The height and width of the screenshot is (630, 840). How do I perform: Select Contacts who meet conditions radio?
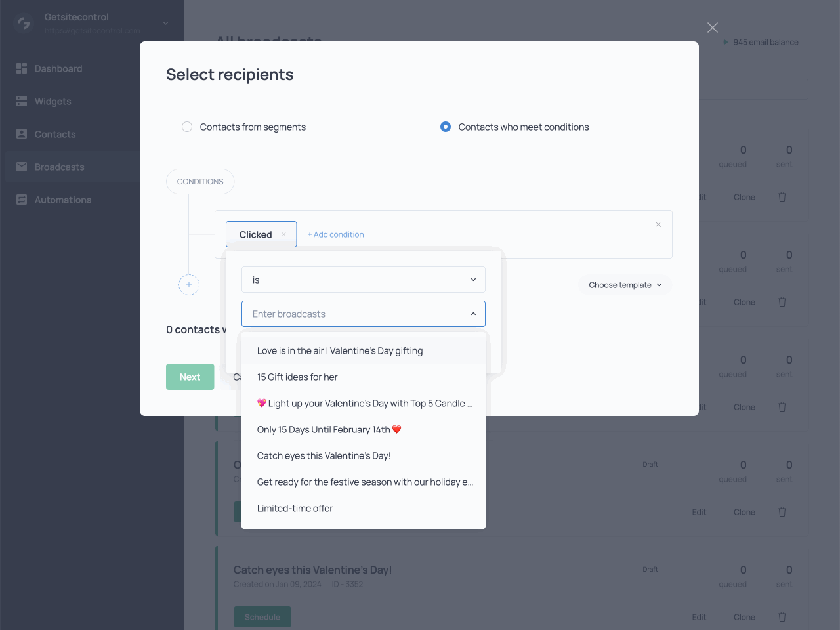click(x=446, y=127)
